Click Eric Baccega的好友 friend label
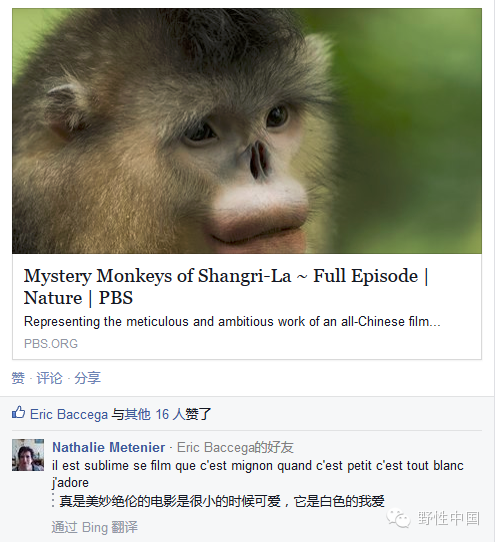This screenshot has height=542, width=495. click(x=235, y=447)
